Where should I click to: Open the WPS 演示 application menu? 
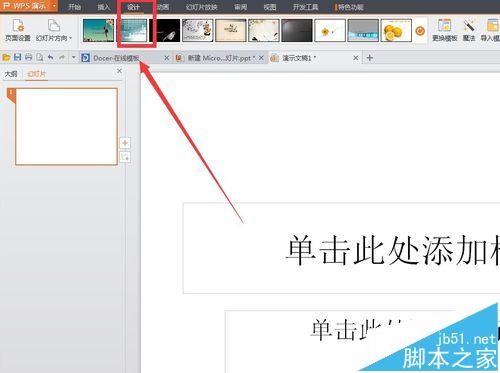click(x=29, y=6)
